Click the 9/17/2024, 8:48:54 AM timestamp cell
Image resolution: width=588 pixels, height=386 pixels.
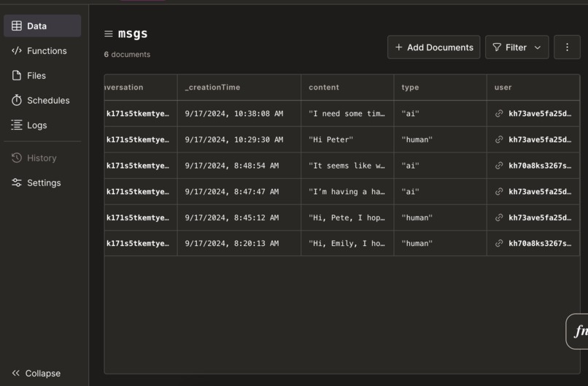click(239, 166)
